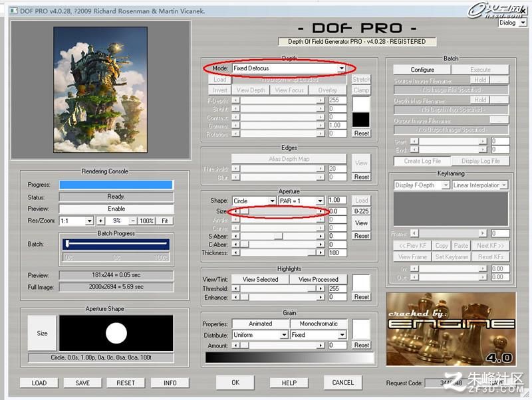Click the Highlights Threshold left arrow

(x=236, y=288)
